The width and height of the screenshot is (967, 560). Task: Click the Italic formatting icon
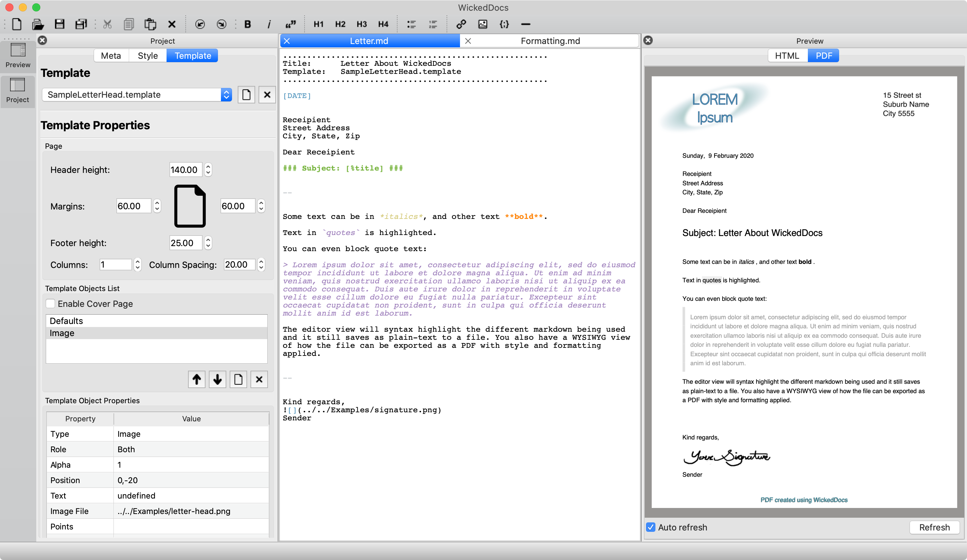[269, 24]
